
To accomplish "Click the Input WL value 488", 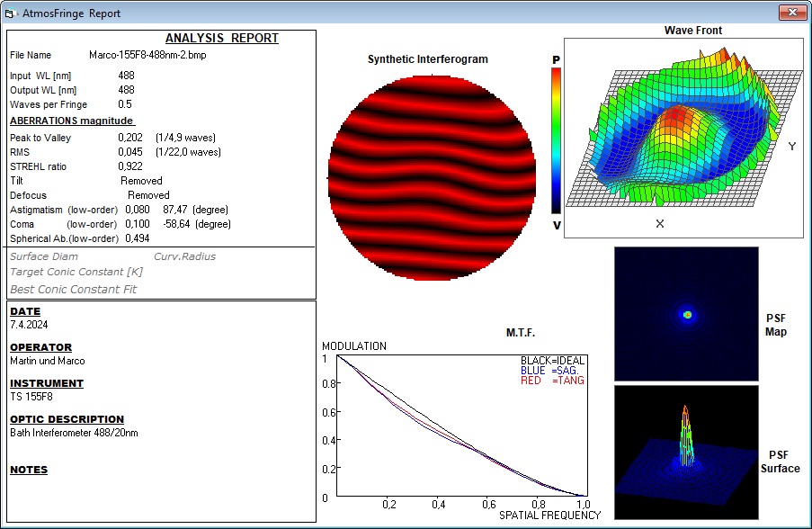I will click(x=127, y=76).
